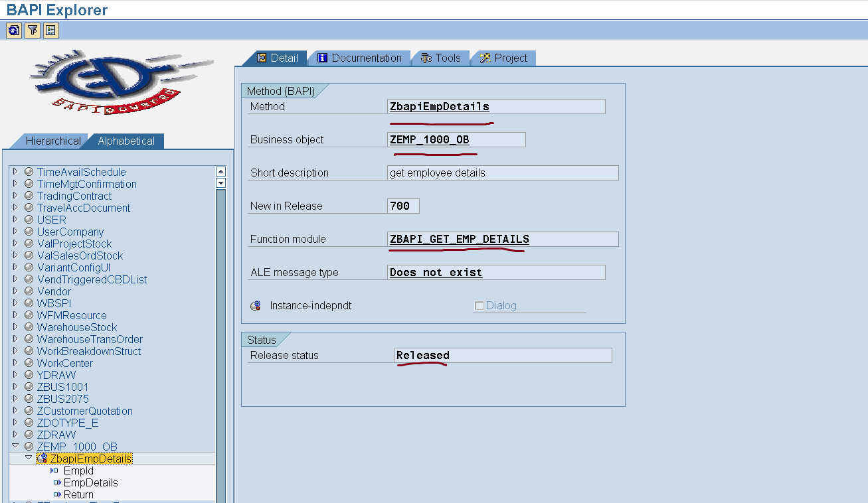Image resolution: width=868 pixels, height=503 pixels.
Task: Click the TravelAccDocument business object link
Action: (x=84, y=208)
